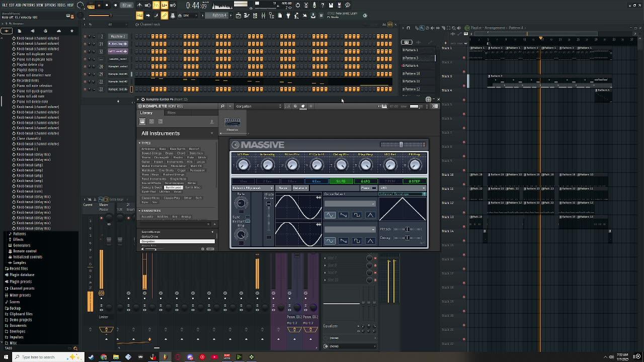This screenshot has width=644, height=362.
Task: Select sine waveform button for upper curve
Action: (330, 215)
